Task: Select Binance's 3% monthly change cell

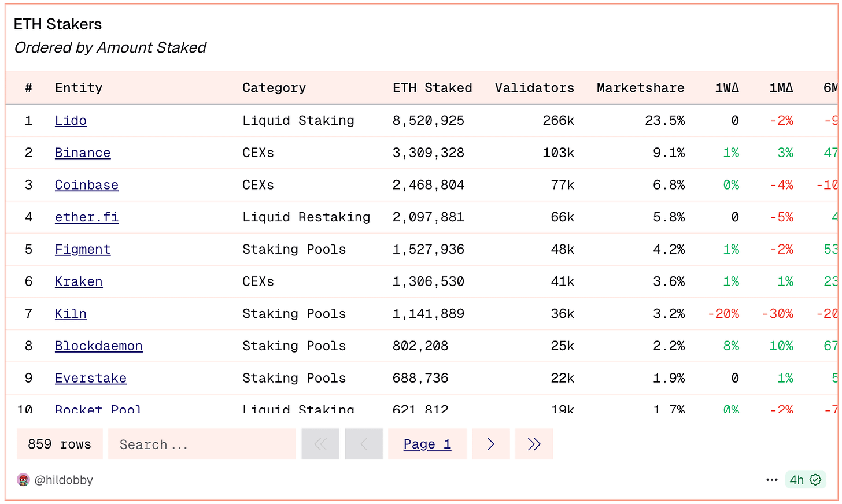Action: point(786,153)
